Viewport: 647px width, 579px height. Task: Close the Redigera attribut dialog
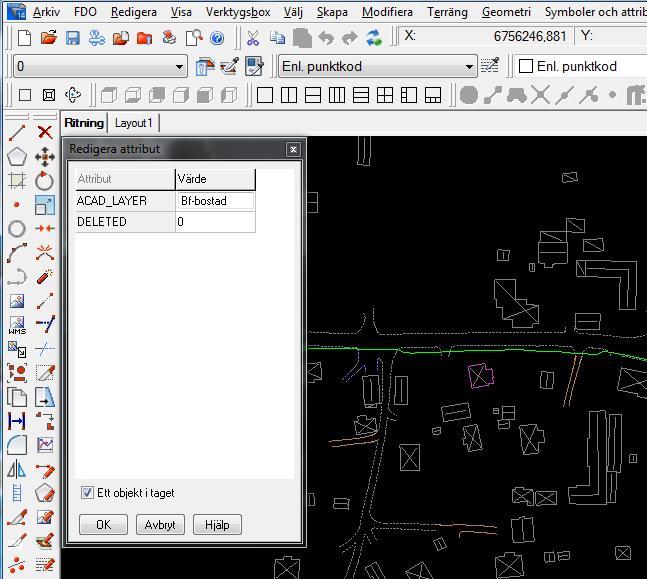click(293, 149)
